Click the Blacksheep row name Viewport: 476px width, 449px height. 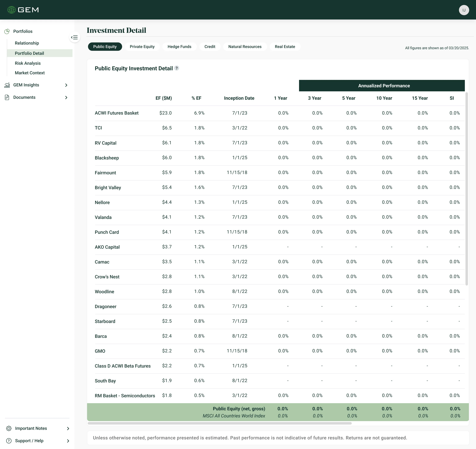pos(107,158)
